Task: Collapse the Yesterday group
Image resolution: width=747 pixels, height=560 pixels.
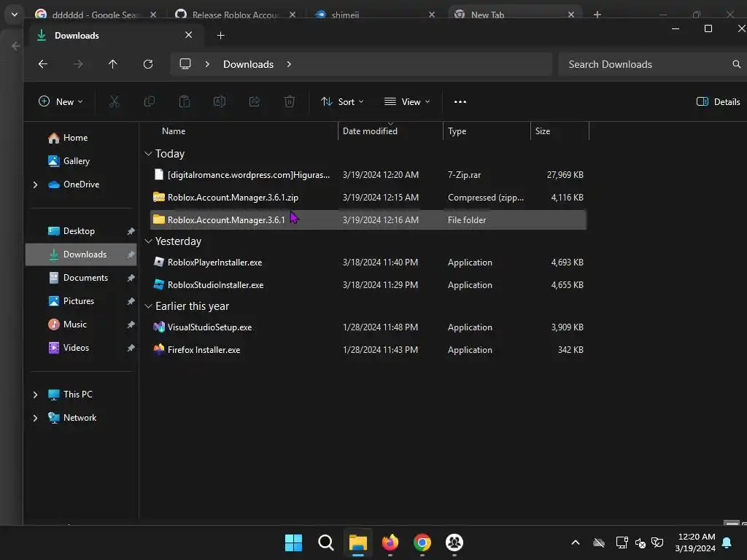Action: (x=148, y=241)
